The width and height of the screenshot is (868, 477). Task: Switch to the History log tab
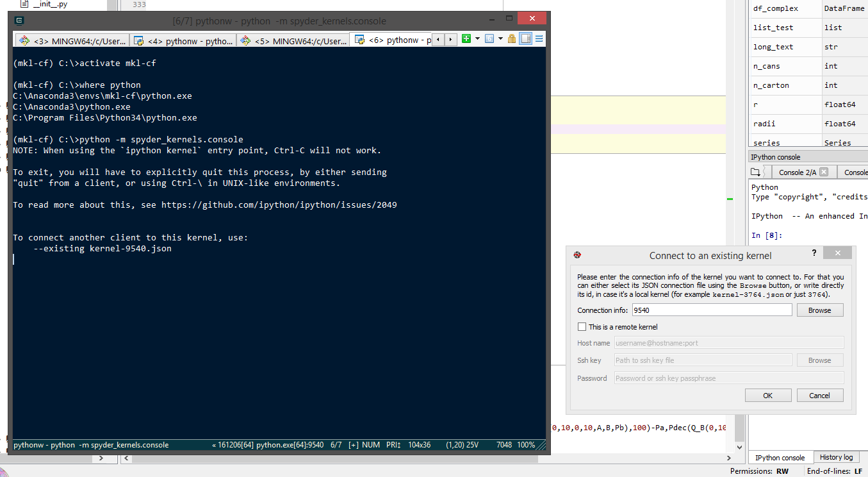pos(836,457)
